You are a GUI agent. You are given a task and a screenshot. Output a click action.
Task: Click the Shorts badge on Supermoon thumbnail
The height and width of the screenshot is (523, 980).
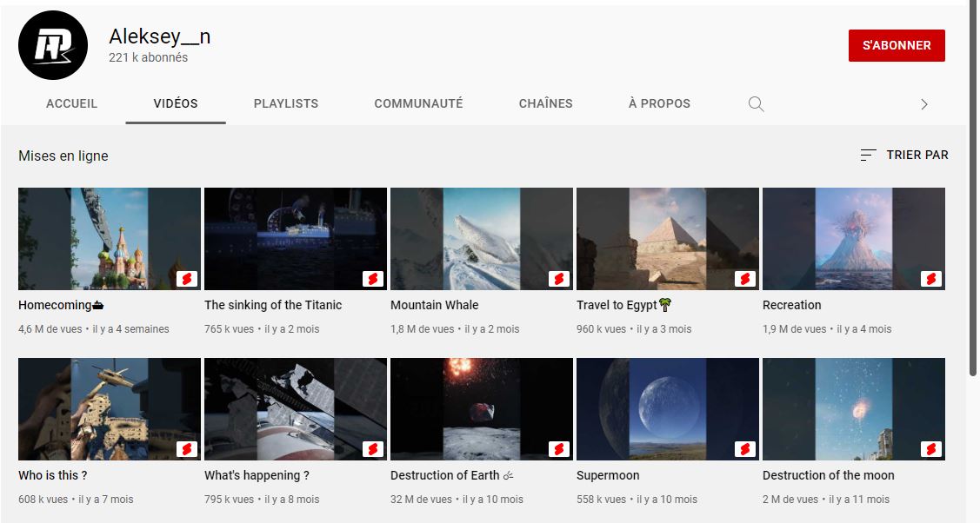point(745,449)
